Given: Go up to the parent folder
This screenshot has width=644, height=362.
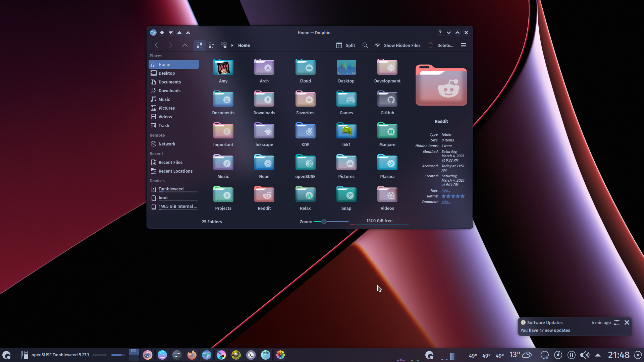Looking at the screenshot, I should coord(184,45).
